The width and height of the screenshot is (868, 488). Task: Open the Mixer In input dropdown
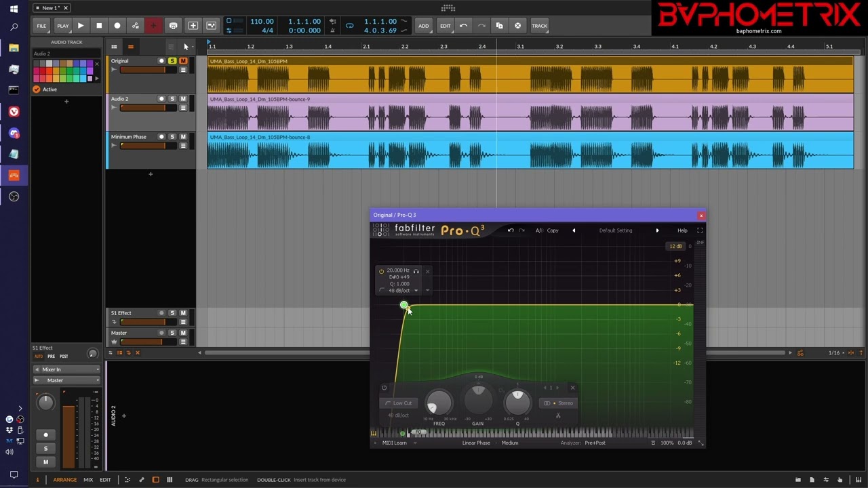[x=67, y=369]
